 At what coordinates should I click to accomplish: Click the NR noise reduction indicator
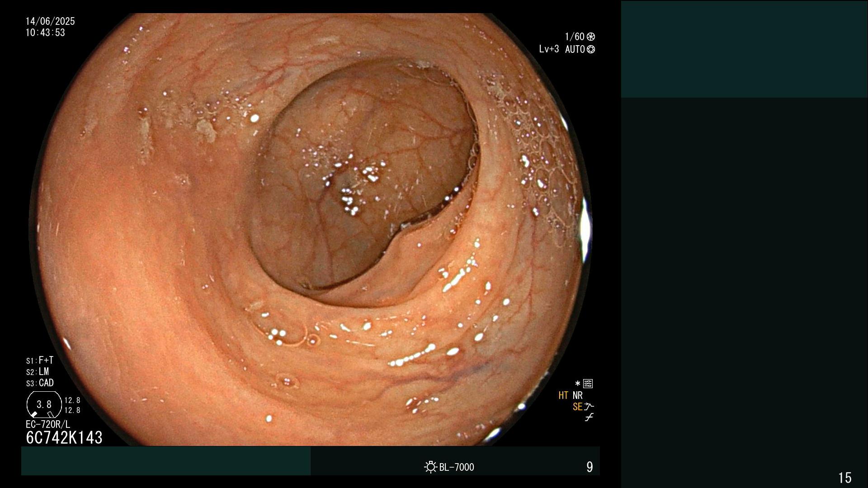click(578, 395)
